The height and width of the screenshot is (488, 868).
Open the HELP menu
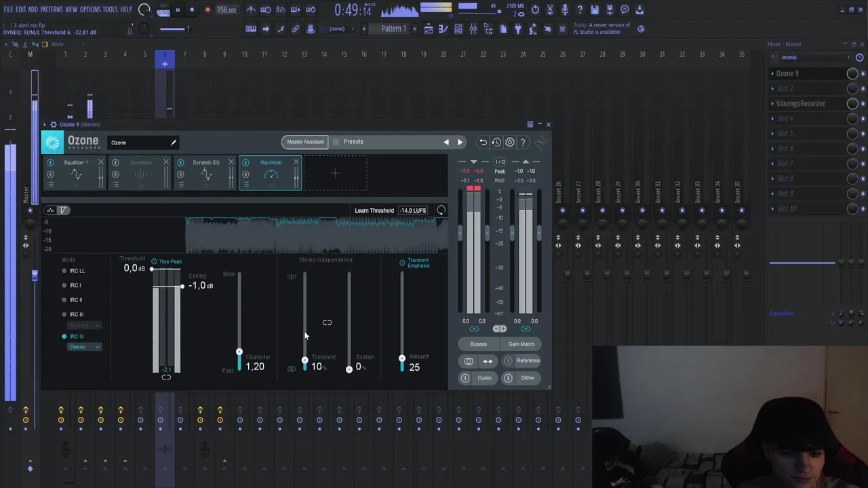coord(126,9)
